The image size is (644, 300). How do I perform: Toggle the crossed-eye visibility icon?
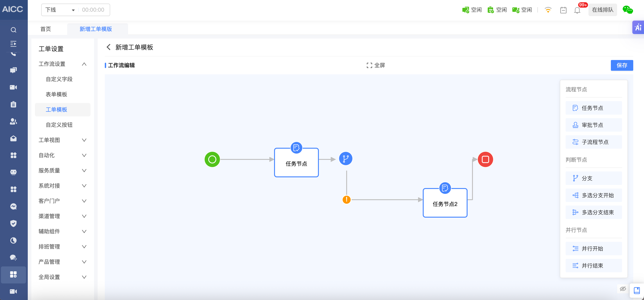pyautogui.click(x=623, y=289)
